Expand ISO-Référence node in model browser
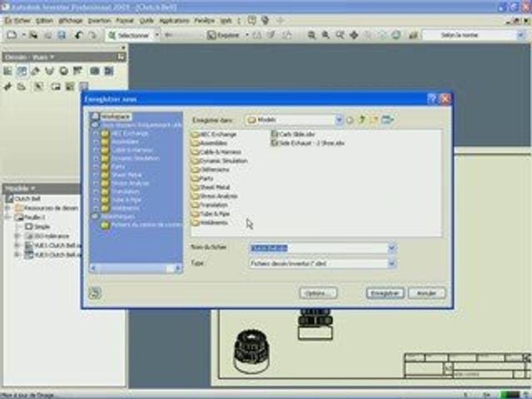Screen dimensions: 532x399 [17, 236]
